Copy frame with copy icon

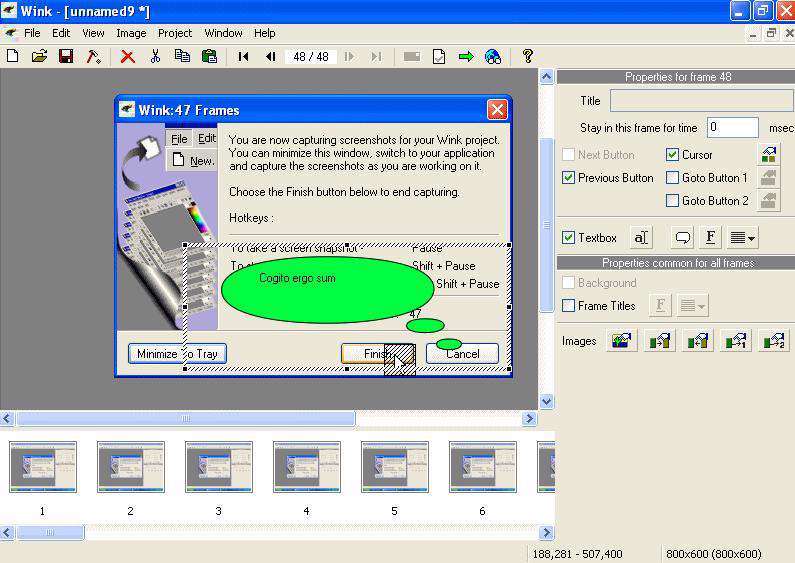(x=182, y=56)
